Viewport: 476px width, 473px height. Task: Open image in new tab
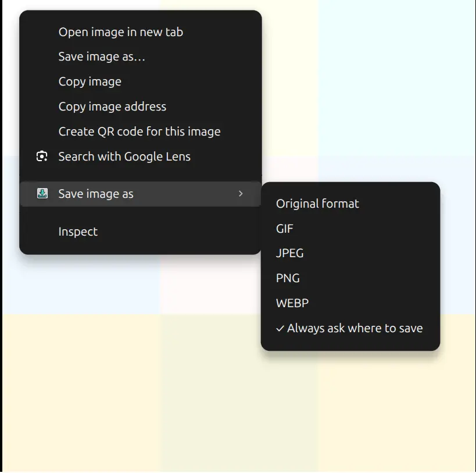(x=120, y=32)
